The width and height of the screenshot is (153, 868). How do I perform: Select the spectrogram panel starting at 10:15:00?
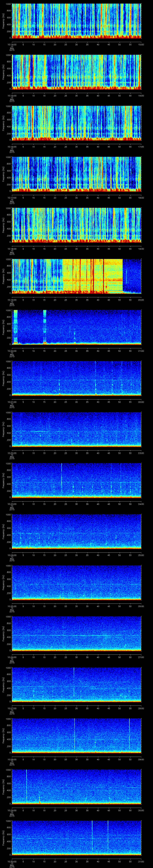pyautogui.click(x=77, y=72)
